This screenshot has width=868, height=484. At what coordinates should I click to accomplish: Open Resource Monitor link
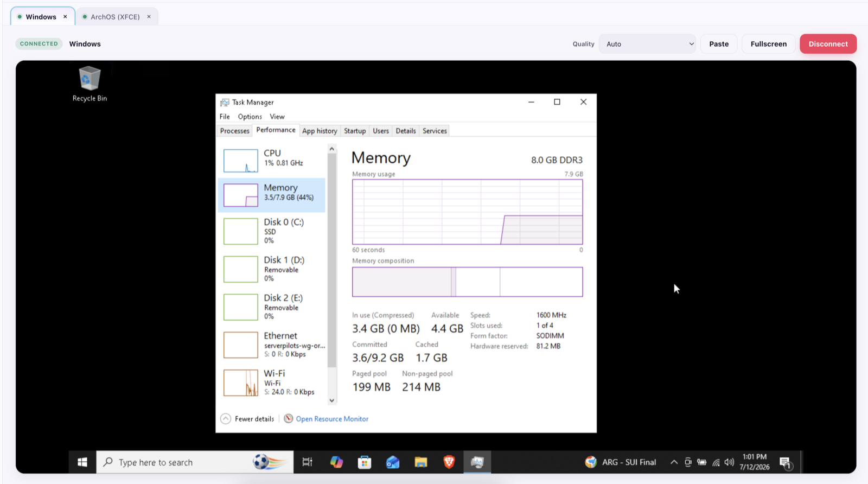point(332,419)
